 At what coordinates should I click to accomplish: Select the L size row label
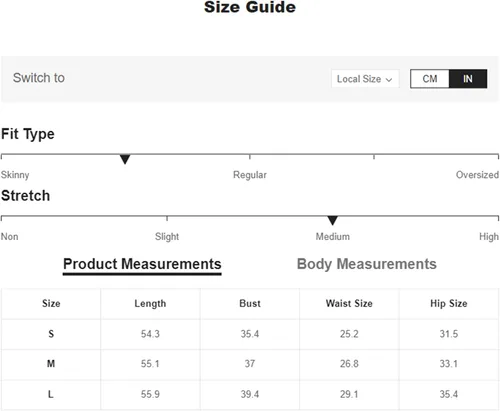pos(51,394)
